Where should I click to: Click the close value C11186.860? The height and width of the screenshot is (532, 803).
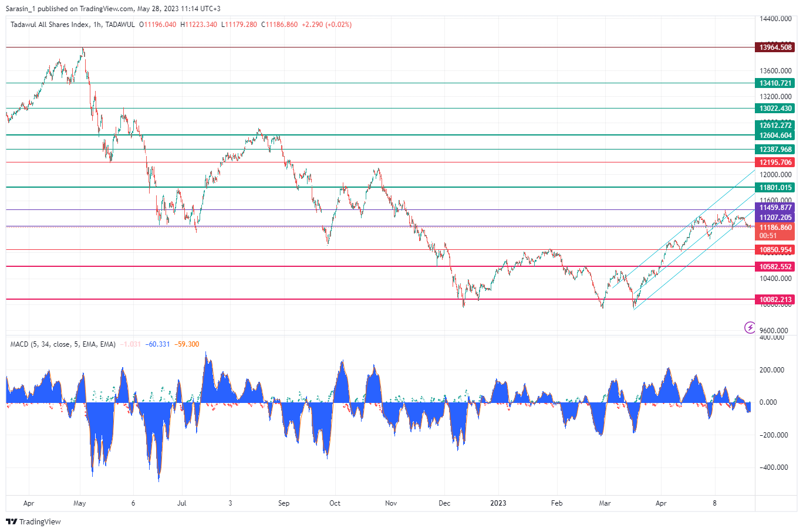(x=279, y=25)
